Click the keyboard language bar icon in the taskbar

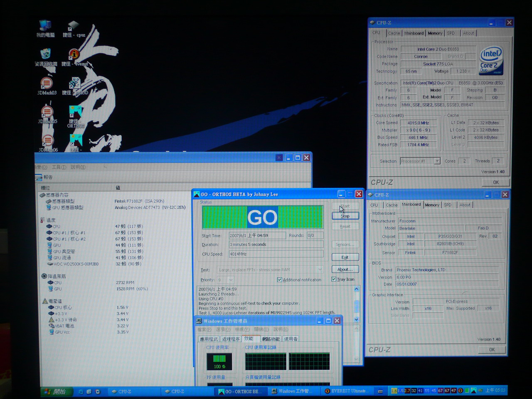[380, 391]
